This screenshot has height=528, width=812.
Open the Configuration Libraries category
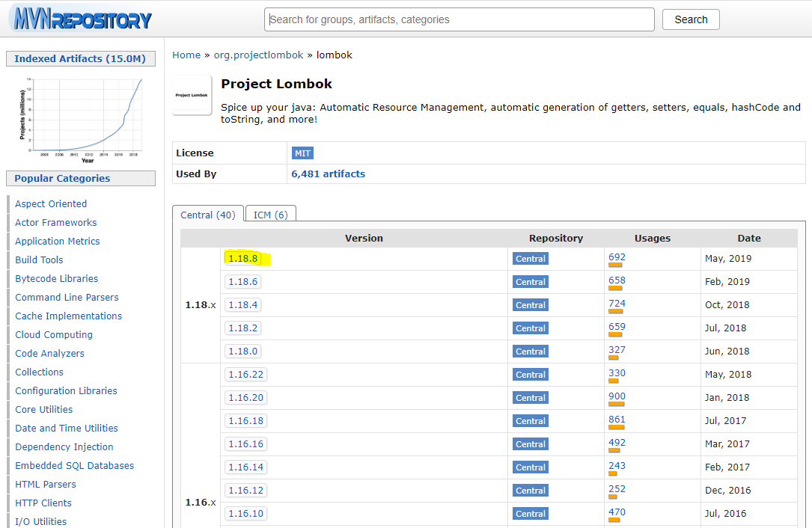[67, 391]
